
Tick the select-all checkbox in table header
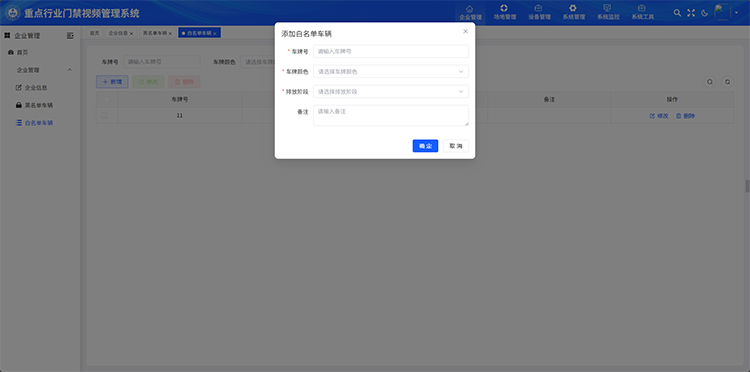pos(107,99)
